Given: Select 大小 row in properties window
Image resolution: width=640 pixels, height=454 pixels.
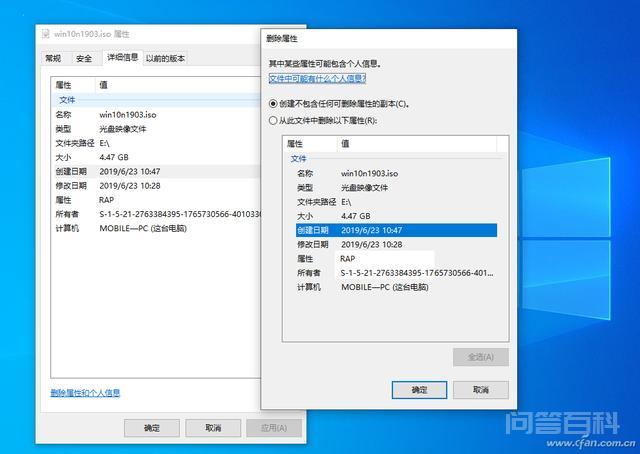Looking at the screenshot, I should coord(157,157).
